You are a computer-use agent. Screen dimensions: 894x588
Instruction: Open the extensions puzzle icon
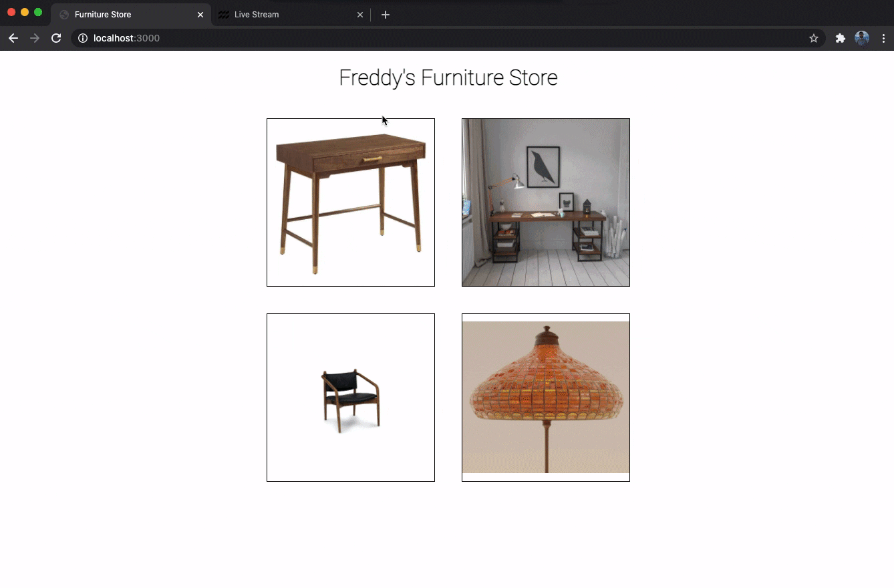point(841,38)
